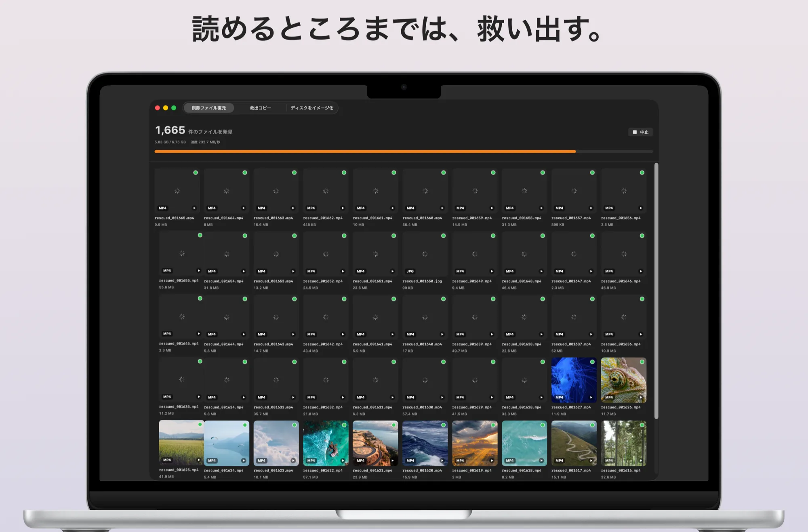Click the file name rescued_001630.mp4
808x532 pixels.
tap(422, 407)
